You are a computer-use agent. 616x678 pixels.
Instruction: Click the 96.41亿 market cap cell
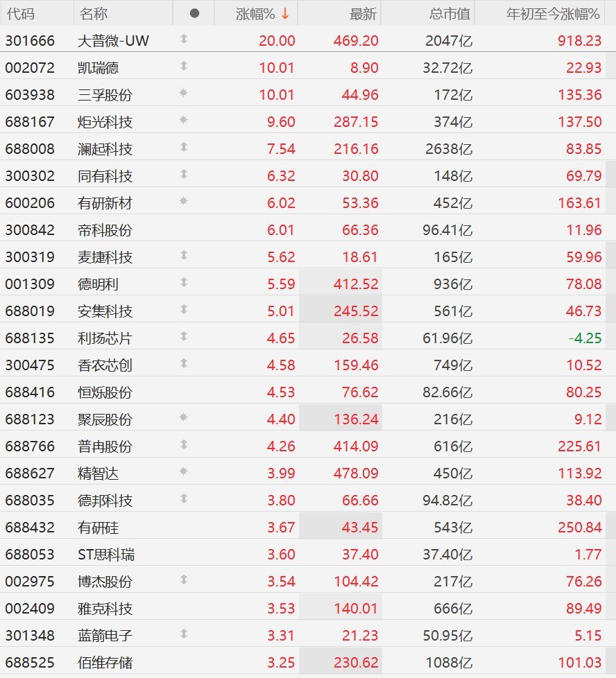447,230
